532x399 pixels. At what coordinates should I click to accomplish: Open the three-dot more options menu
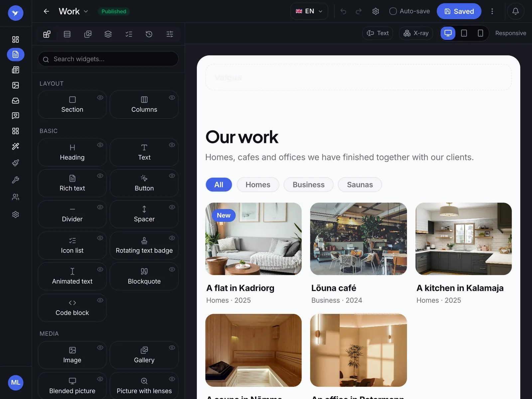point(492,11)
